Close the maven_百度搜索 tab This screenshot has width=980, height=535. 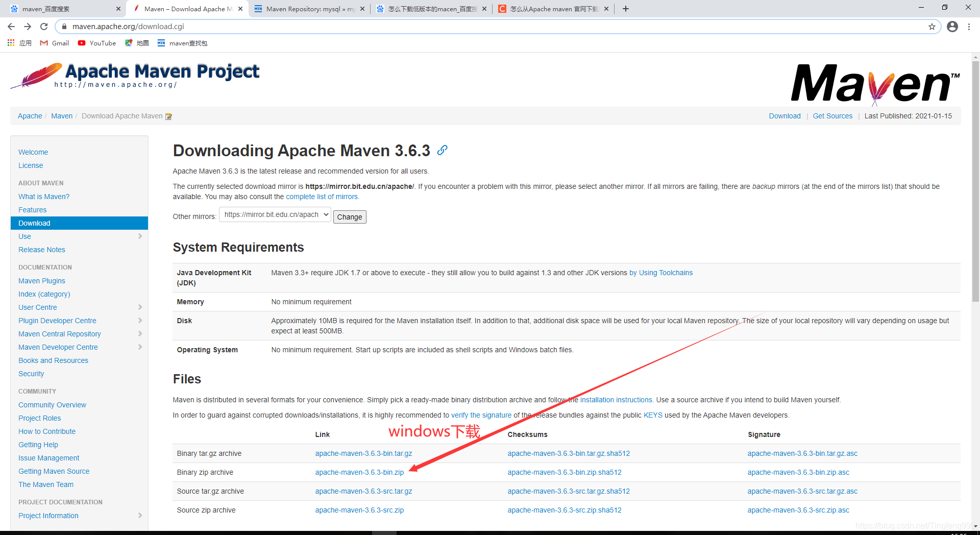[118, 9]
